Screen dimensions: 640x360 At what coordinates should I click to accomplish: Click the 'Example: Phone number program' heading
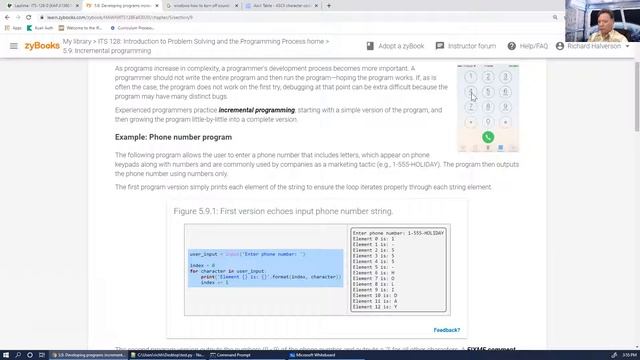coord(173,137)
